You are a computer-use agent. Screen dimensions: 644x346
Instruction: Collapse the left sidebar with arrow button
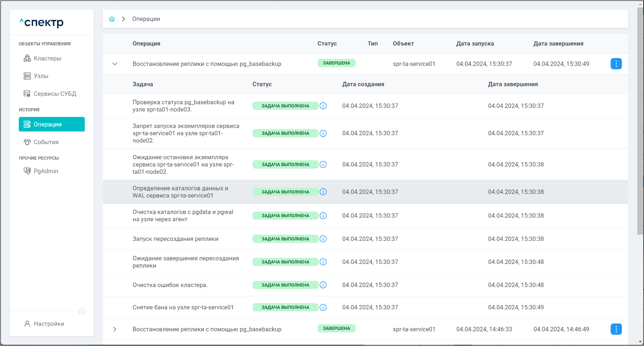click(82, 311)
